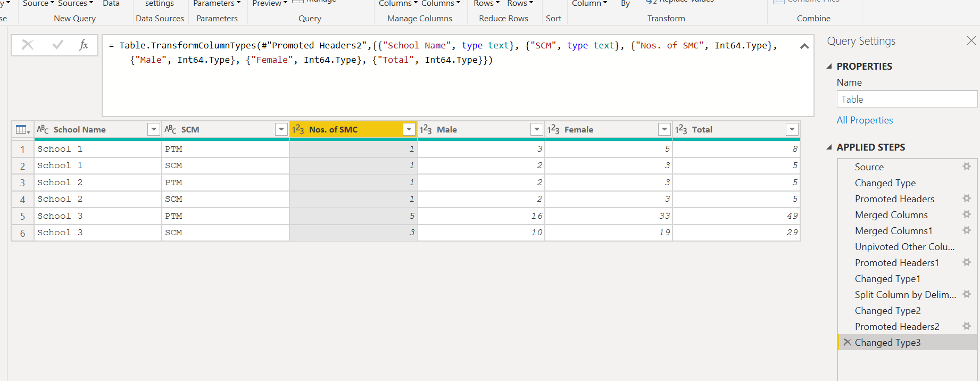Open the All Properties link

[865, 120]
